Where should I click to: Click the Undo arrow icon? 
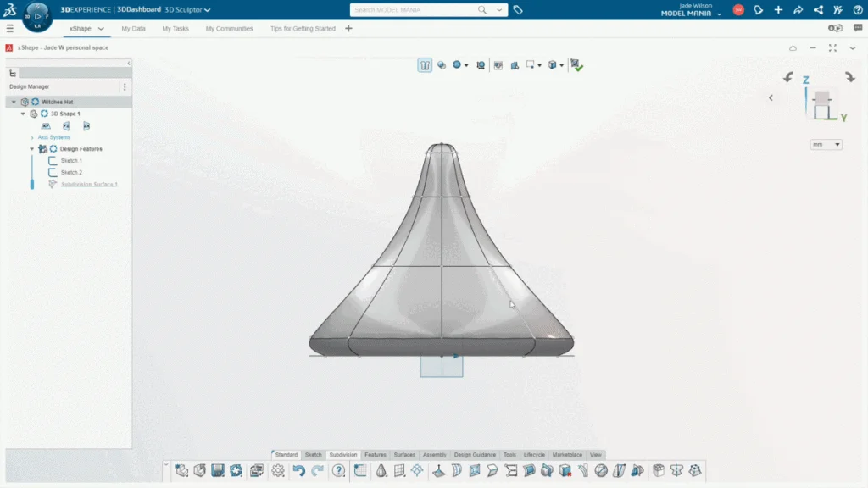[x=298, y=471]
